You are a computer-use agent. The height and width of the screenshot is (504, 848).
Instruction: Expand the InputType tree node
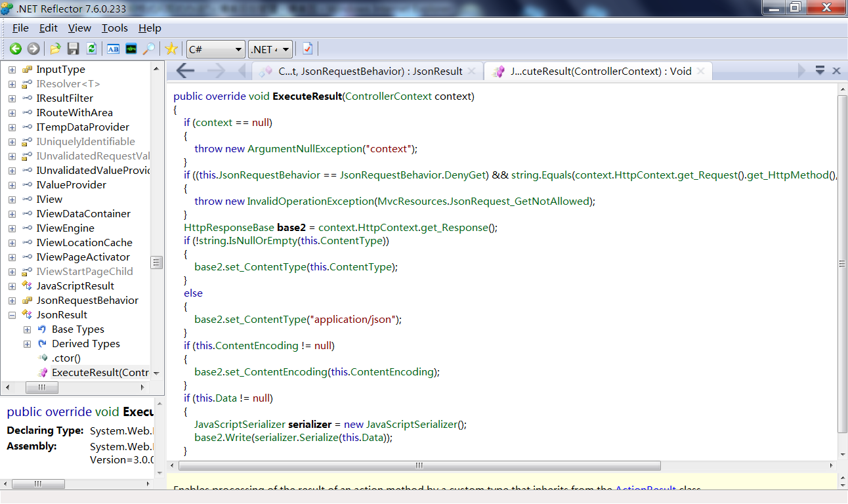coord(12,70)
